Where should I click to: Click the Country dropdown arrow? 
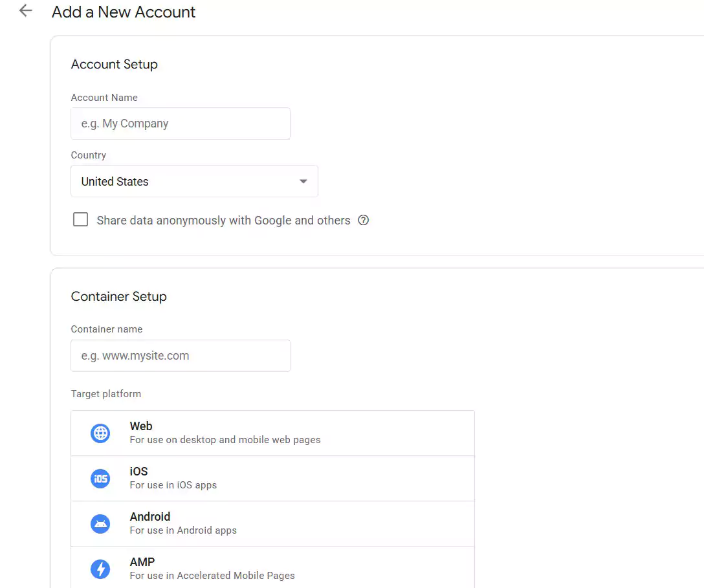pos(303,181)
